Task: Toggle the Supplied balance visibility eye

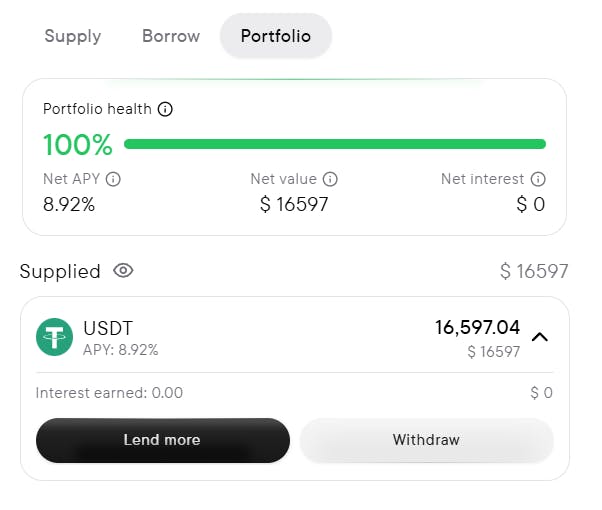Action: 123,271
